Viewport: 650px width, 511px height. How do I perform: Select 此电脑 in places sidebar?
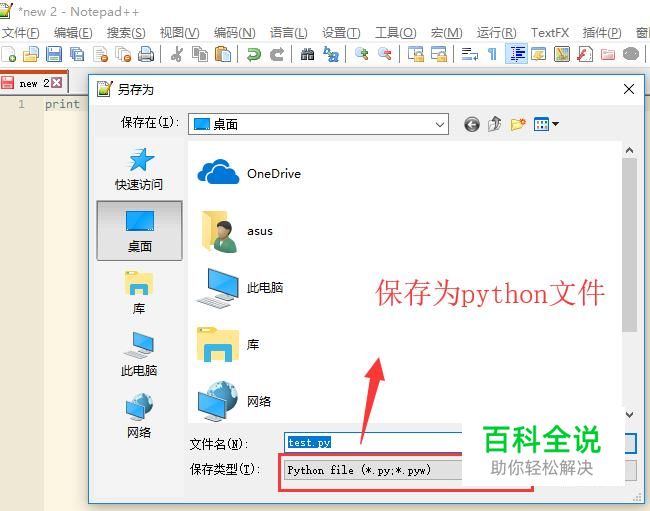coord(139,354)
